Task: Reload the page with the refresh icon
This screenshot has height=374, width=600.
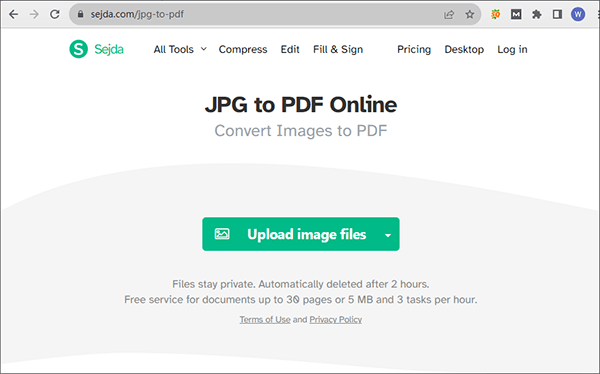Action: click(55, 15)
